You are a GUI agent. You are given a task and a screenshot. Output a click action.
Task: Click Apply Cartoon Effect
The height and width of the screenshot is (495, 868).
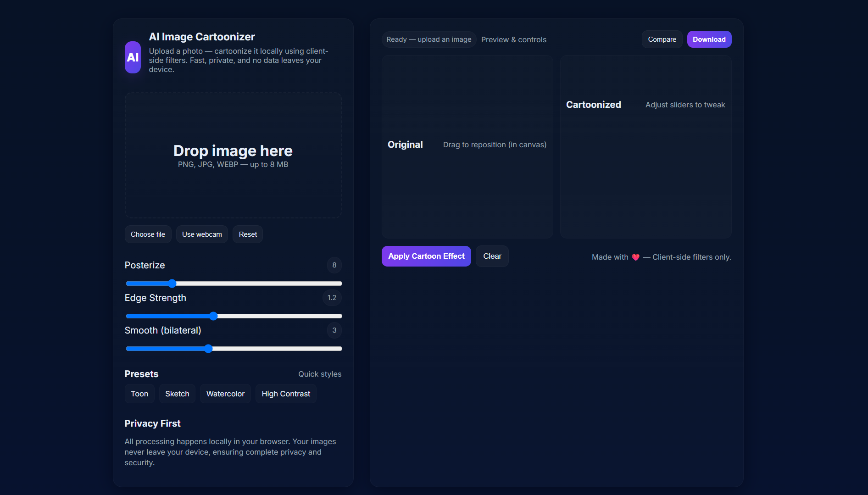pyautogui.click(x=426, y=256)
